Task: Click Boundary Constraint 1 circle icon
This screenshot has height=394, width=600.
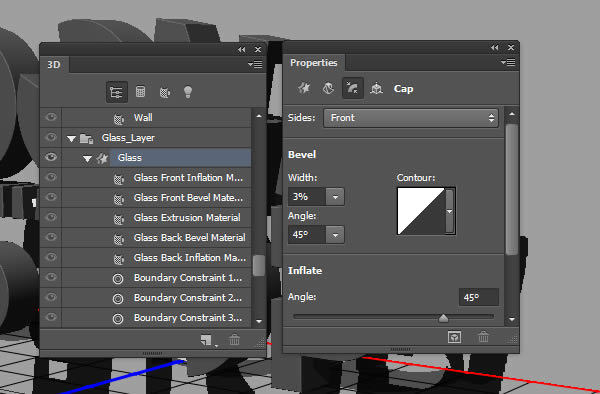Action: (118, 279)
